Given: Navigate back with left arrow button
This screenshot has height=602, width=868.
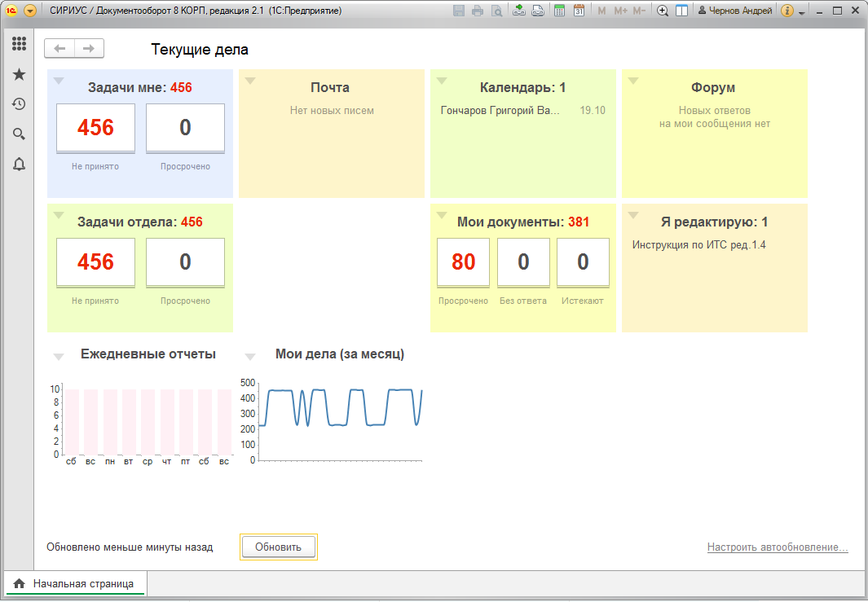Looking at the screenshot, I should 59,49.
